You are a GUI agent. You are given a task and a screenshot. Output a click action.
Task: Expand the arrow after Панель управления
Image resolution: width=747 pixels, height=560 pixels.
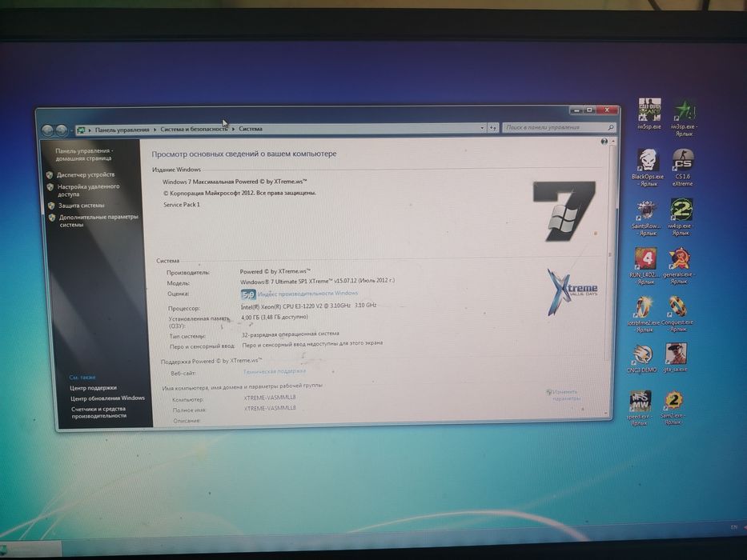click(155, 129)
